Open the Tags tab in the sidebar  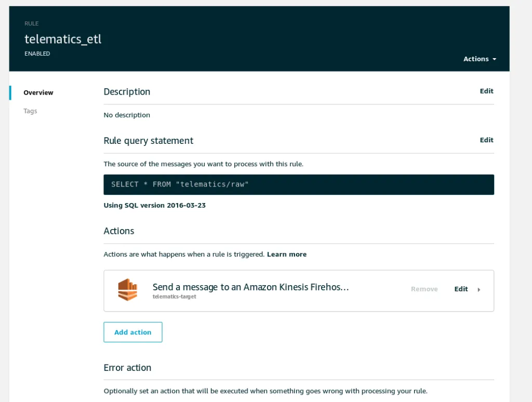pos(30,111)
